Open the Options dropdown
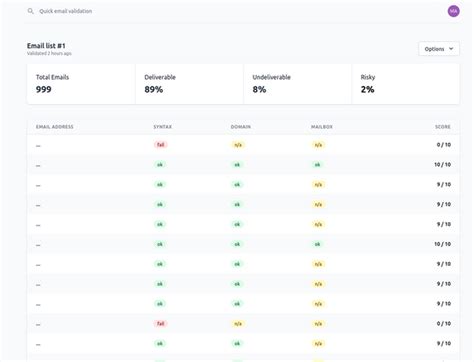Screen dimensions: 474x362 (x=439, y=49)
